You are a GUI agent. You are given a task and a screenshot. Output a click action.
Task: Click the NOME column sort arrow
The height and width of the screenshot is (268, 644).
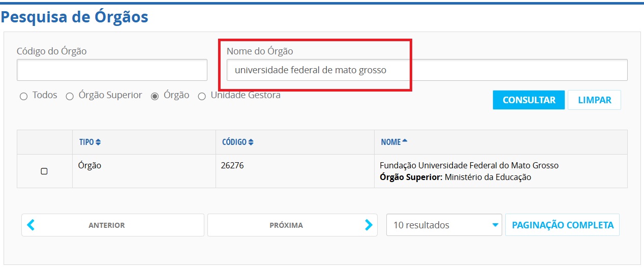(x=405, y=142)
